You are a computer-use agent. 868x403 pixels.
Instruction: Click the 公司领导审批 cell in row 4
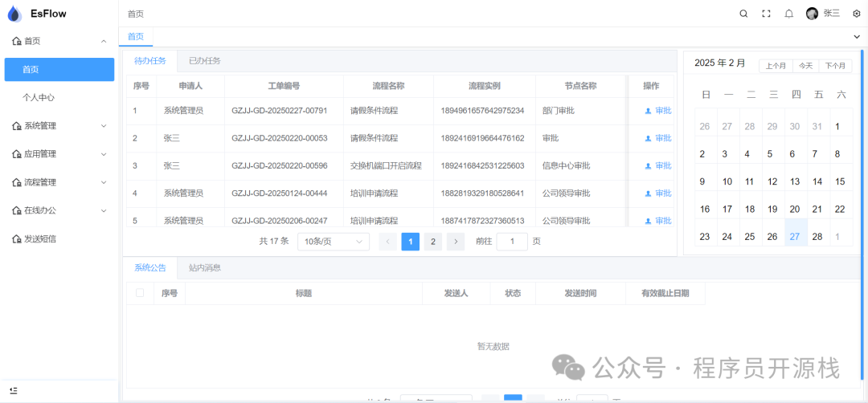567,193
